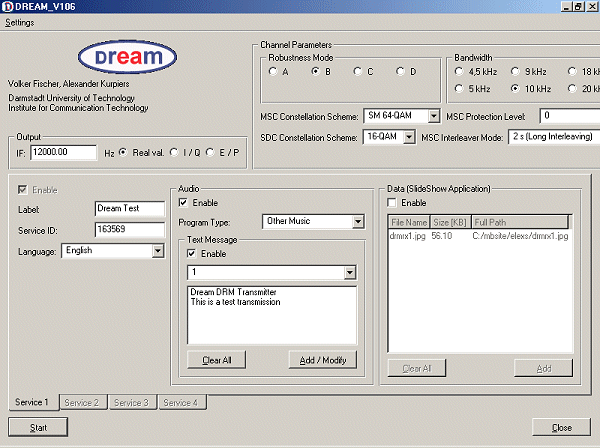Expand the Program Type dropdown
The width and height of the screenshot is (600, 448).
pos(358,222)
